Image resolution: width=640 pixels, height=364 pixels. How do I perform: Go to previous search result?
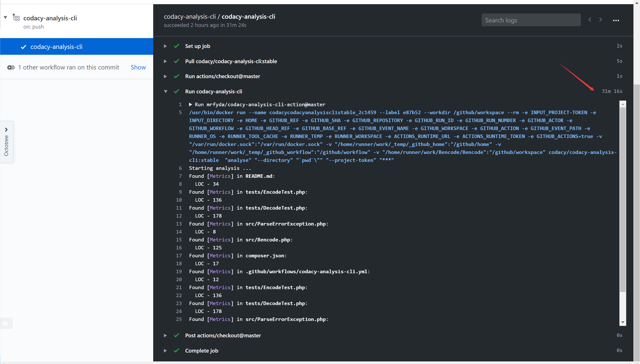(590, 20)
